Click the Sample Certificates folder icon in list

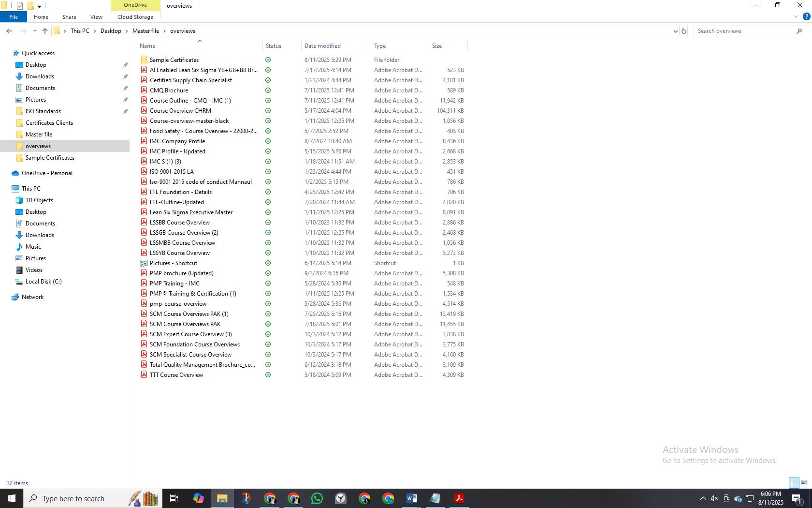[x=144, y=60]
